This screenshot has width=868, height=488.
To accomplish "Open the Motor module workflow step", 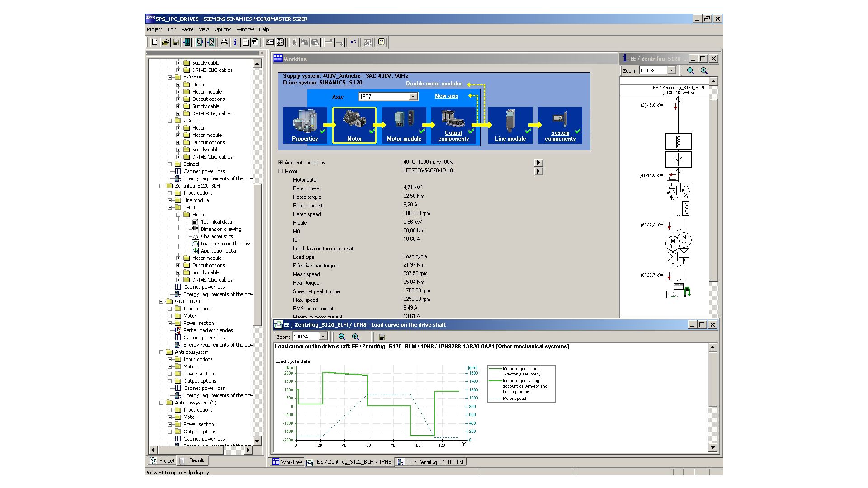I will click(x=404, y=126).
